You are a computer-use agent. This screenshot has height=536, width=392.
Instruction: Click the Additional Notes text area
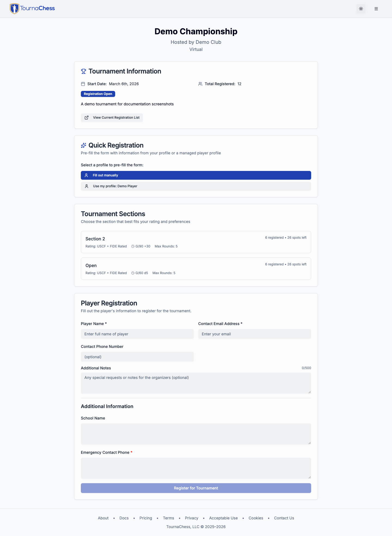tap(196, 383)
